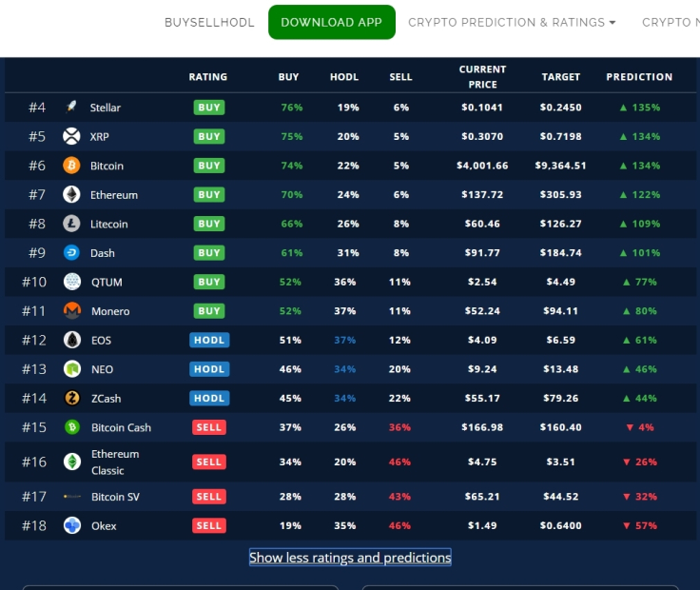Click the BUY rating badge for Monero
This screenshot has height=590, width=700.
pos(209,311)
